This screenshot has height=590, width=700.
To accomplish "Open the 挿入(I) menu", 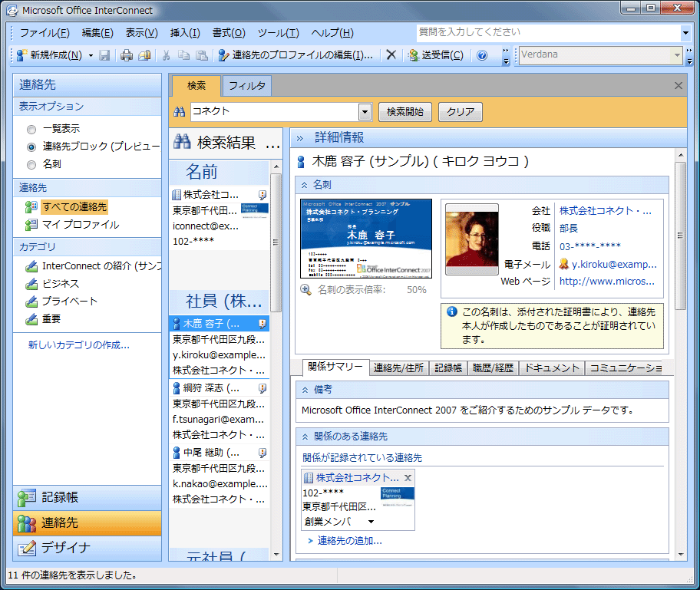I will coord(185,32).
